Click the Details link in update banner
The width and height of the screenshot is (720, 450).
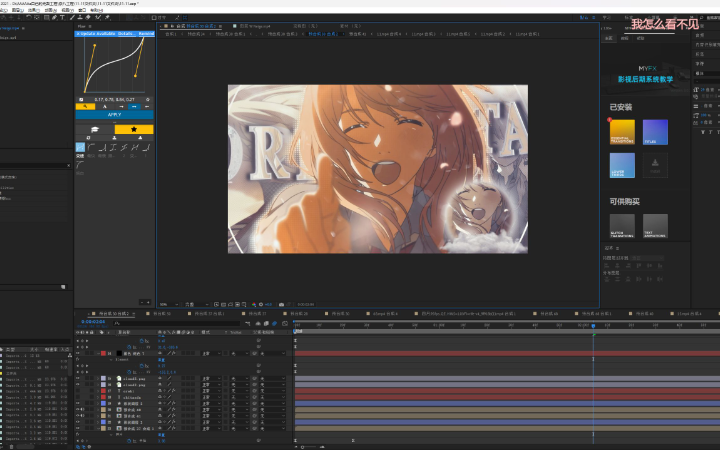click(127, 34)
